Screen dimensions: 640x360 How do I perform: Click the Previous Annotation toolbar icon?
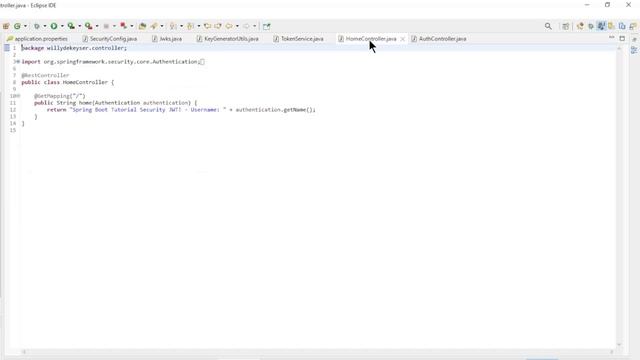coord(191,26)
